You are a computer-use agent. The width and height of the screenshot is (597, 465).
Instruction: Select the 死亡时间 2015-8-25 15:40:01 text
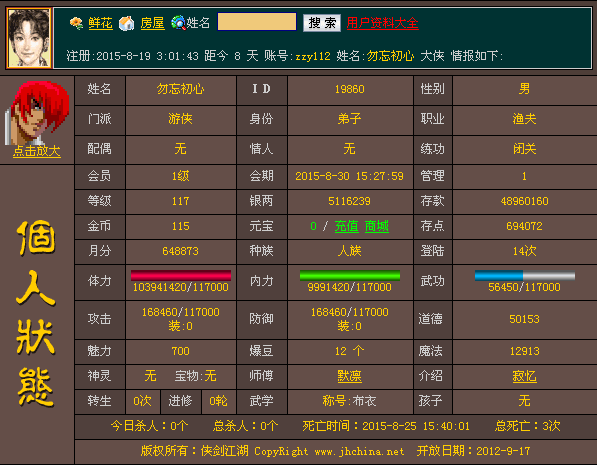386,426
